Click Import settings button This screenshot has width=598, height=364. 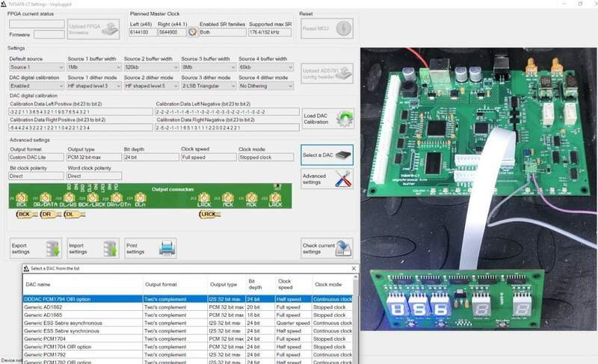point(93,247)
